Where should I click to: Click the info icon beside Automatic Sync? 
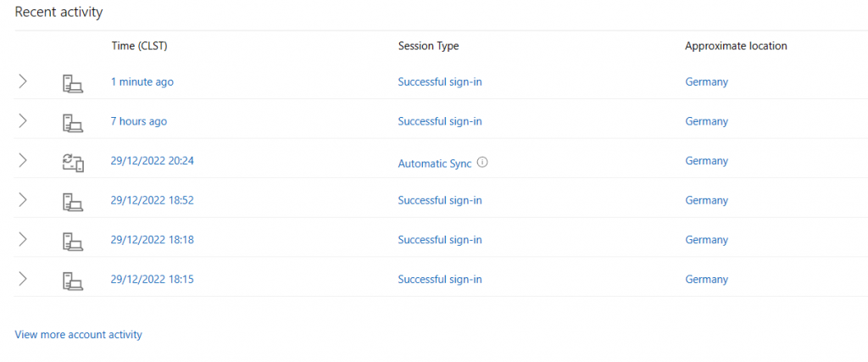point(482,163)
